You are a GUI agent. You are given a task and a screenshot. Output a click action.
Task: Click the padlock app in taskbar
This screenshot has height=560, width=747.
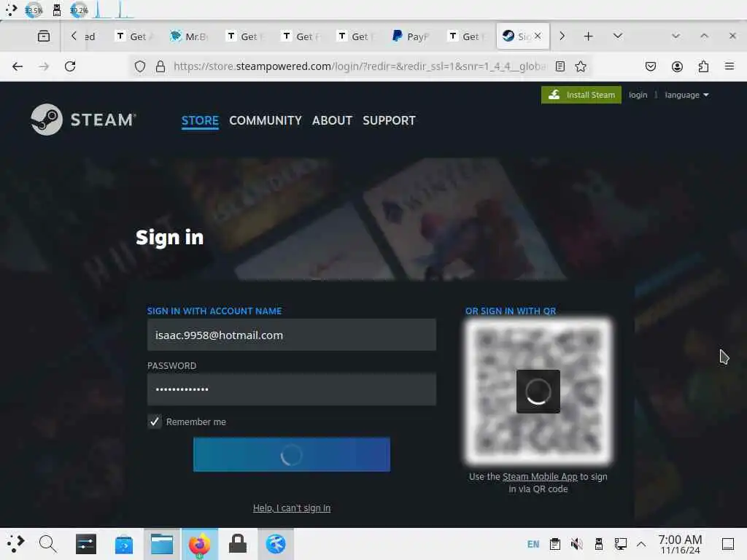point(238,543)
